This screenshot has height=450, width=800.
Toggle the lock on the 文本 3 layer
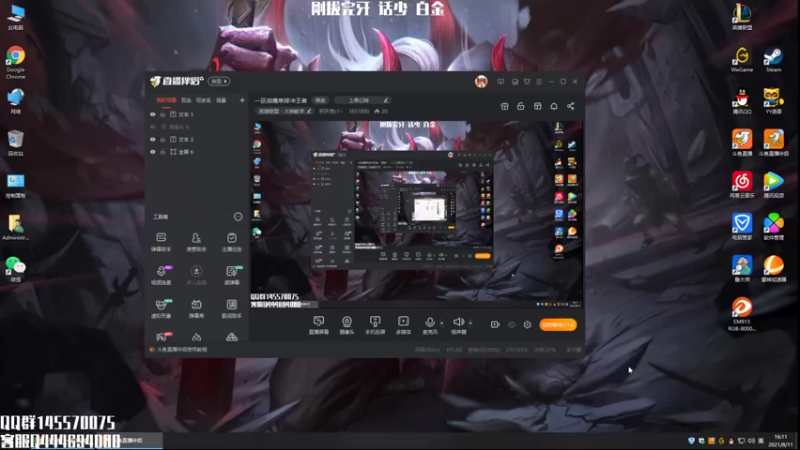163,139
